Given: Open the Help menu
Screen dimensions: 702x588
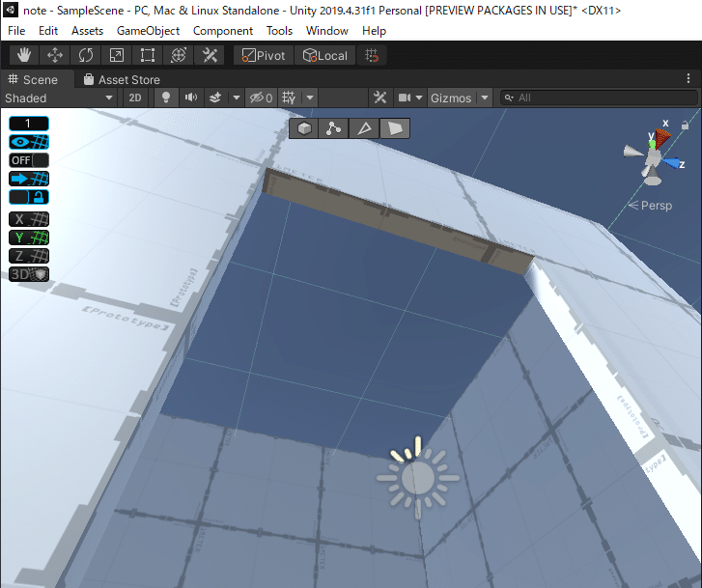Looking at the screenshot, I should pos(375,31).
